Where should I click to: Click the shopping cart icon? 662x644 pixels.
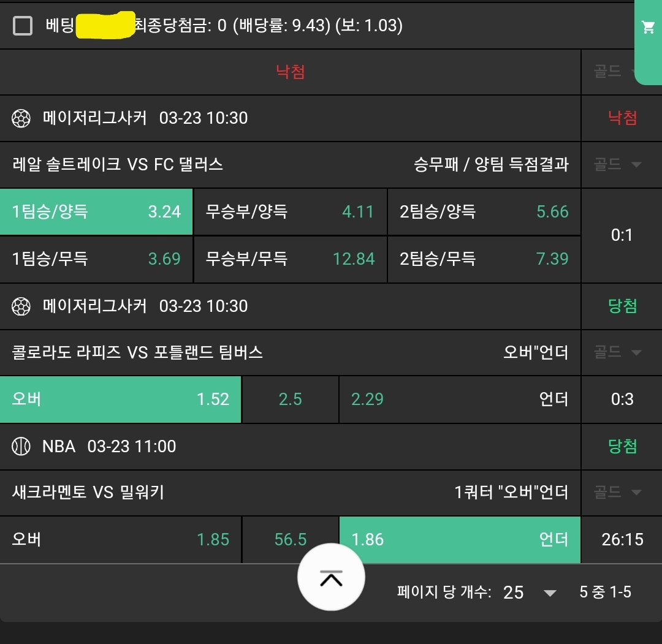point(648,27)
